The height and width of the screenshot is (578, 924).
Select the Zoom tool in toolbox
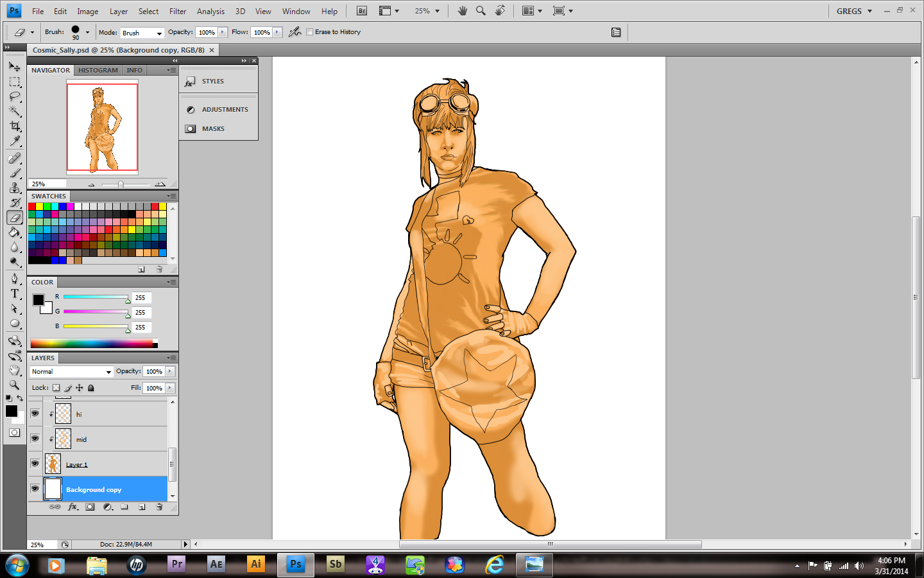15,385
